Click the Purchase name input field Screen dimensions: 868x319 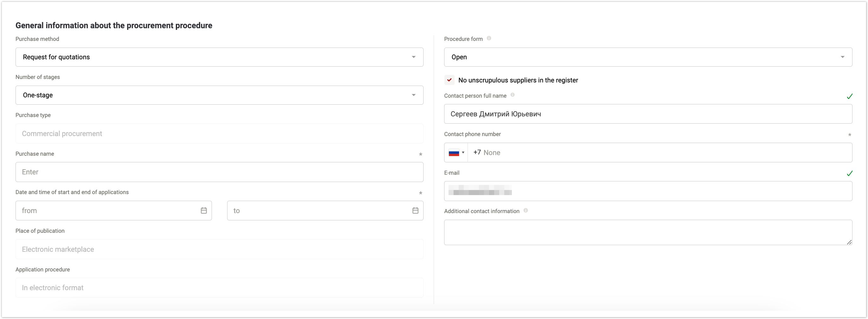[219, 172]
